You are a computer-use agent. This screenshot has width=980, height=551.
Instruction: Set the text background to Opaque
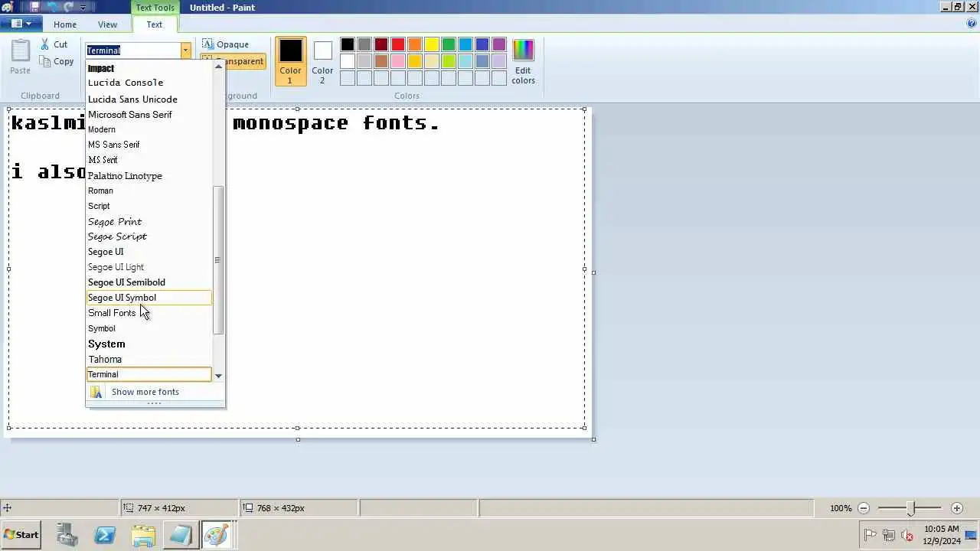226,44
